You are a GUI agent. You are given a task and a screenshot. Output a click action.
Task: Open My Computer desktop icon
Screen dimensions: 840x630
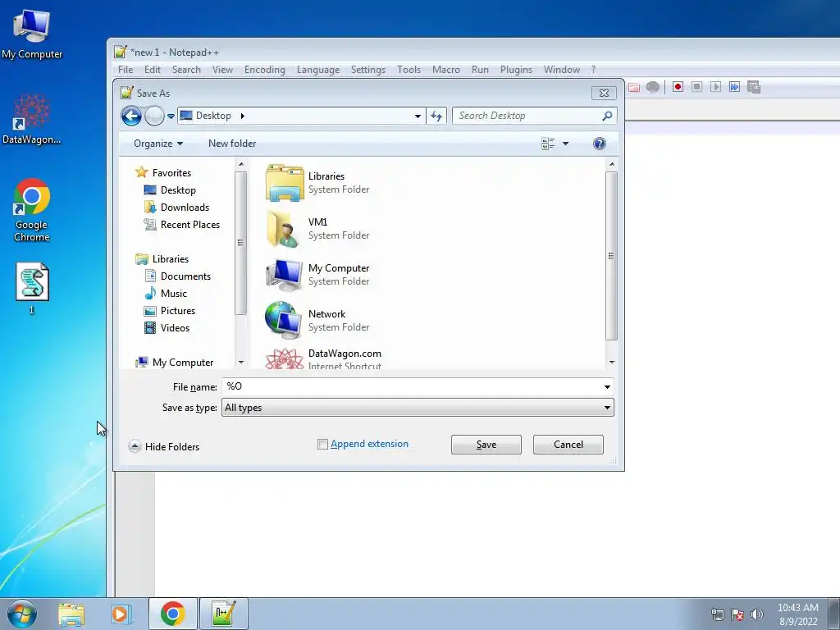32,34
